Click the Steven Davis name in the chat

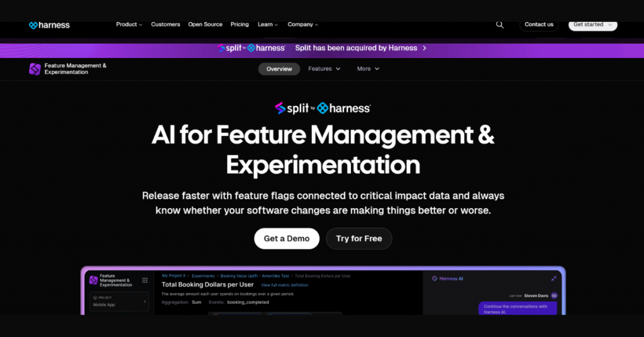[536, 296]
